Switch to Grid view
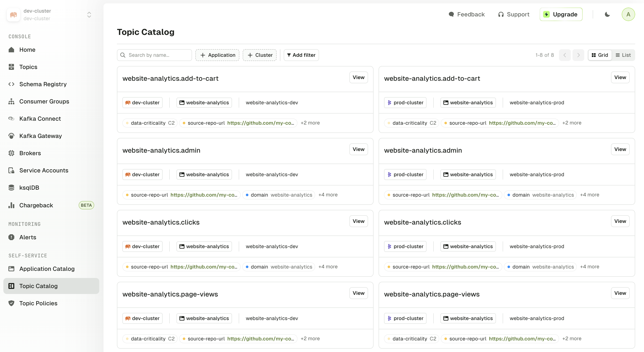This screenshot has width=644, height=352. click(x=600, y=55)
